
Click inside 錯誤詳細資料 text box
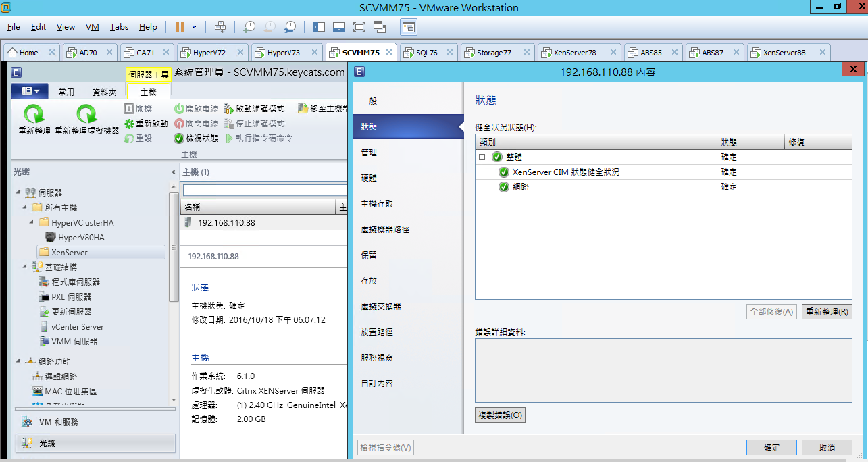(x=663, y=371)
